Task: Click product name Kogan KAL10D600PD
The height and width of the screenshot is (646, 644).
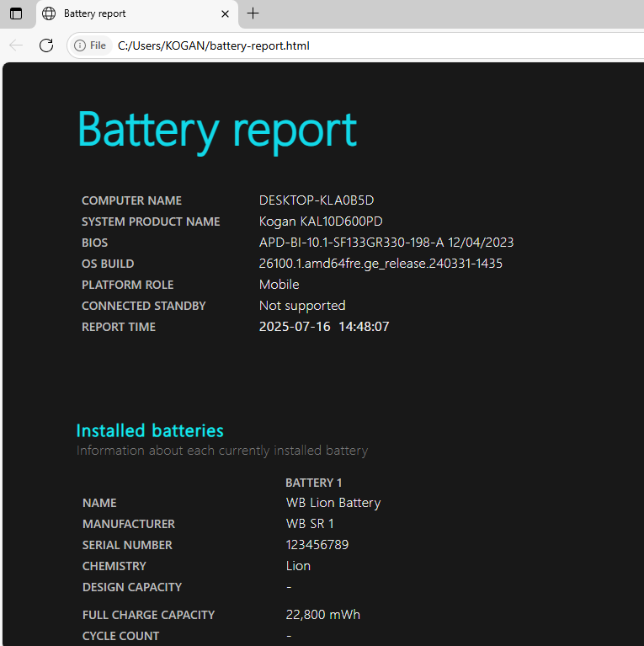Action: coord(321,222)
